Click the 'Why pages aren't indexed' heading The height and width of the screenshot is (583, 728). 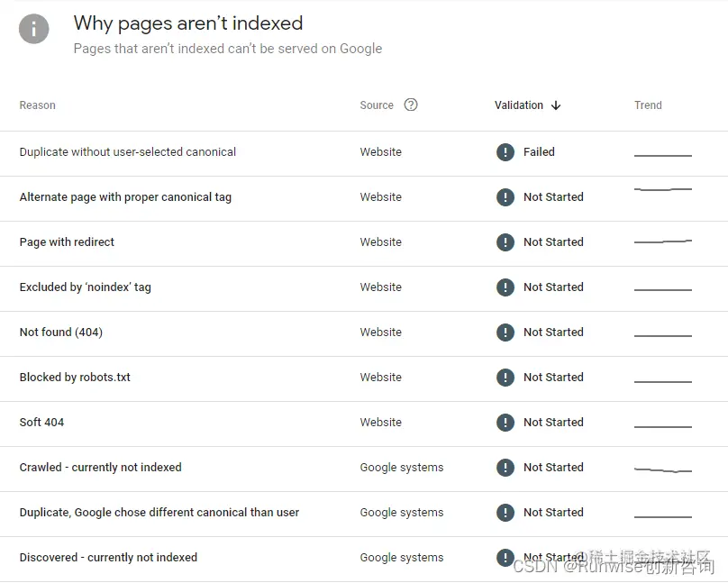188,23
